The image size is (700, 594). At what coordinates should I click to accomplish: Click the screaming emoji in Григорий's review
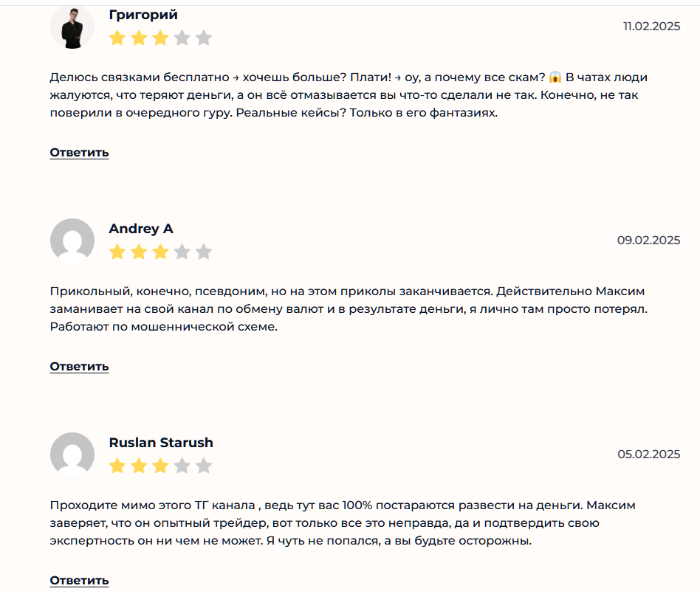pyautogui.click(x=555, y=77)
